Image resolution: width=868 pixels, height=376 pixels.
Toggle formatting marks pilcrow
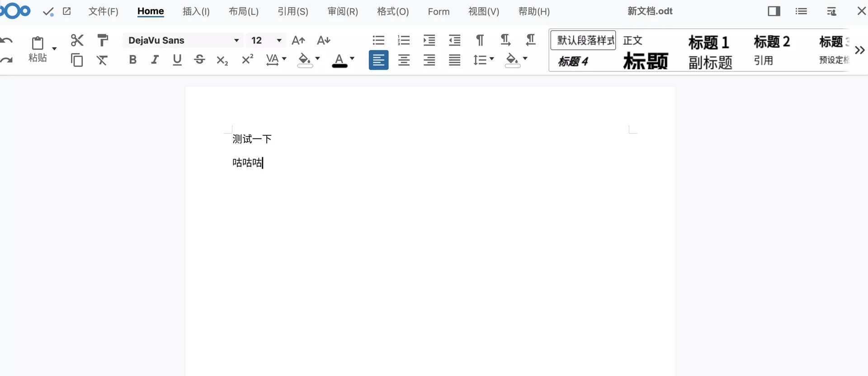pos(480,41)
